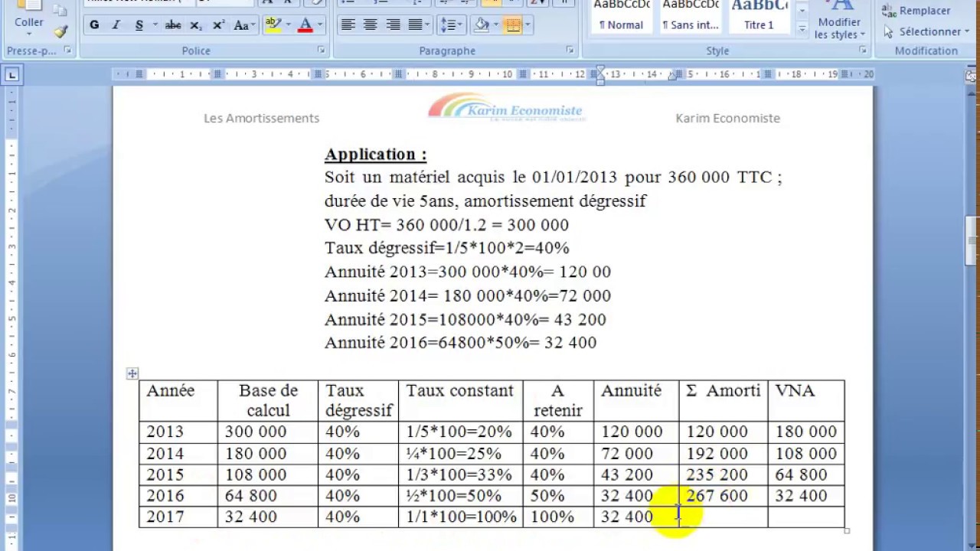
Task: Click the Copy icon in clipboard group
Action: point(60,11)
